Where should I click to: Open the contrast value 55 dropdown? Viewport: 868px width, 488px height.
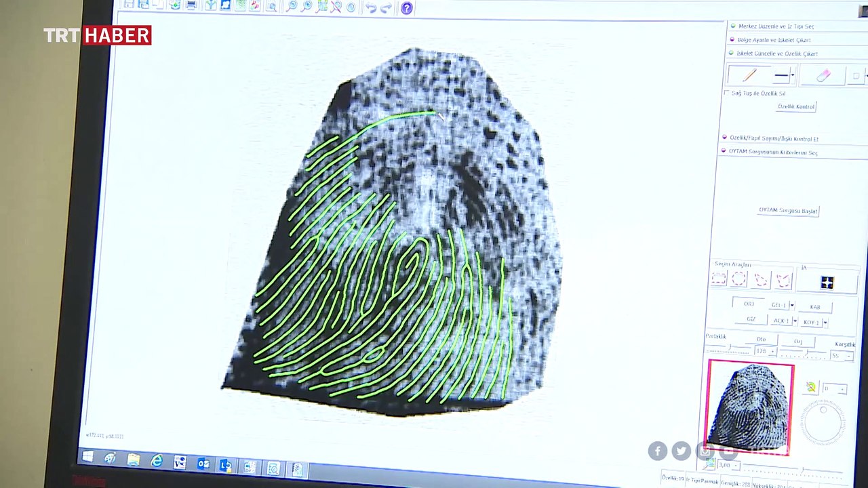[x=848, y=356]
